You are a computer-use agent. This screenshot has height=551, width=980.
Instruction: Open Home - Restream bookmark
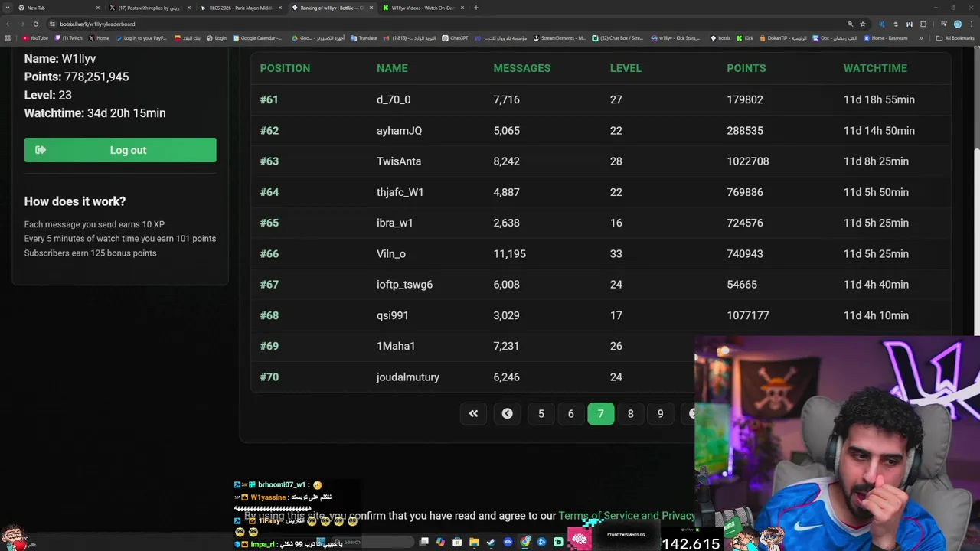pyautogui.click(x=887, y=37)
